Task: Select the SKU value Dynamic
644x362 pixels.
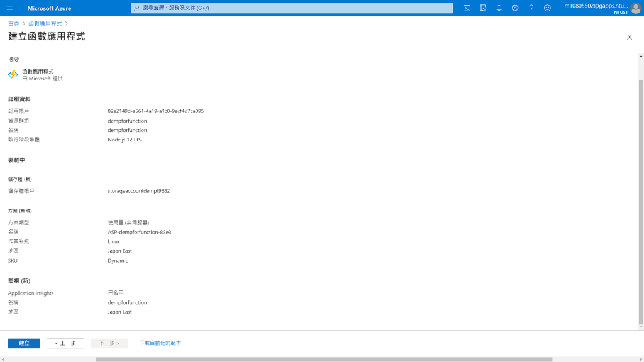Action: [118, 261]
